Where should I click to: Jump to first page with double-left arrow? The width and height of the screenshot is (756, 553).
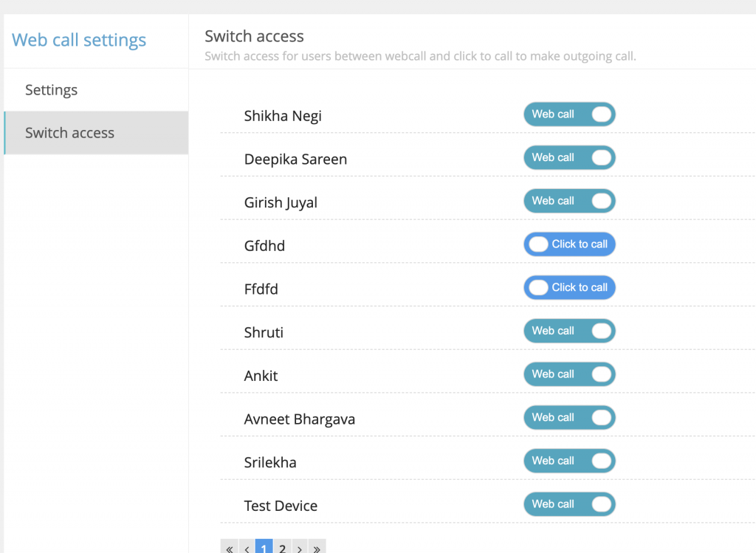[x=229, y=548]
